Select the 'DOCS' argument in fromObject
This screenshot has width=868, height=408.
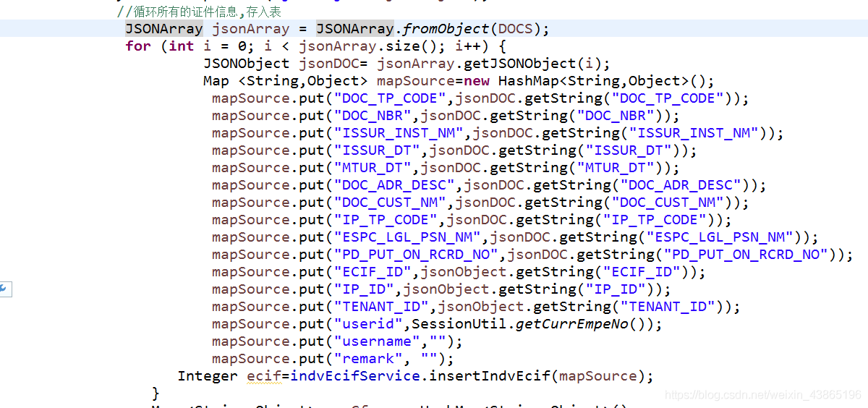pyautogui.click(x=514, y=29)
